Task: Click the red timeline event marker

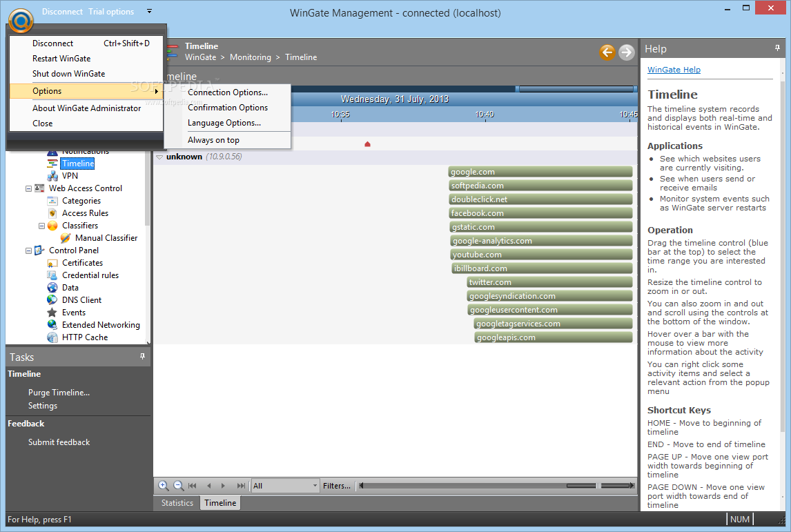Action: (x=367, y=144)
